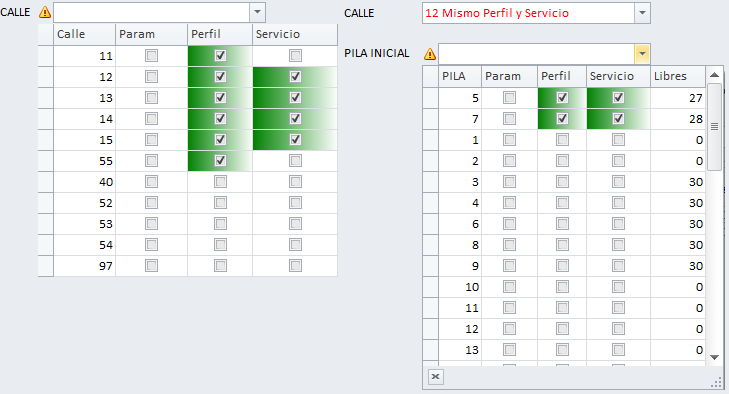The image size is (729, 394).
Task: Select the row header of Calle 12
Action: (x=46, y=76)
